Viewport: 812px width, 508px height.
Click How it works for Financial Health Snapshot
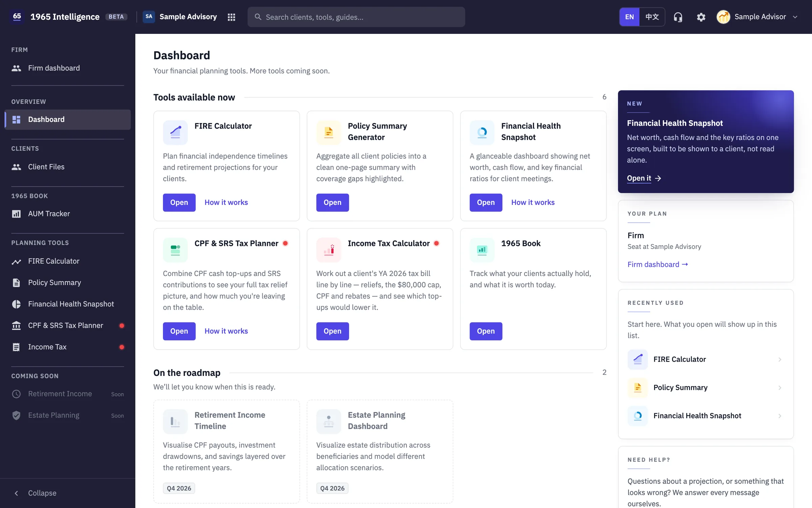point(533,202)
